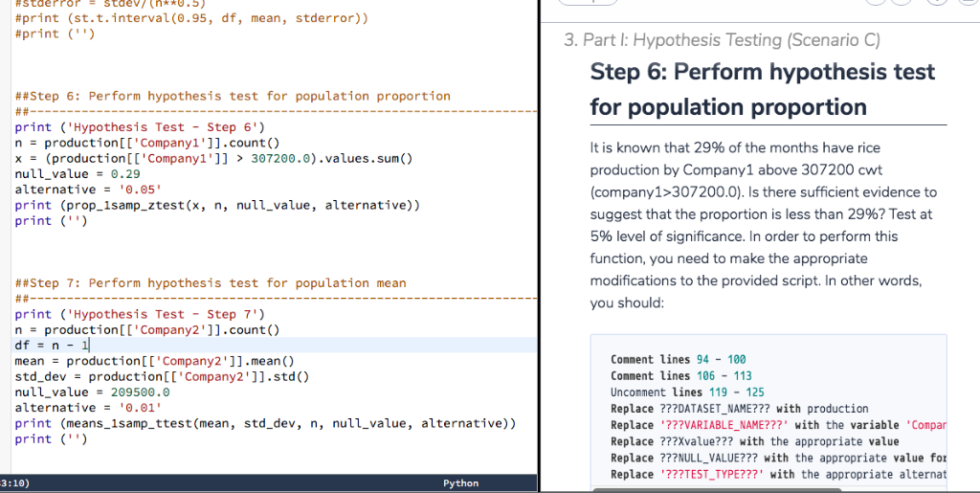Open the Python language selector in status bar

pyautogui.click(x=460, y=483)
